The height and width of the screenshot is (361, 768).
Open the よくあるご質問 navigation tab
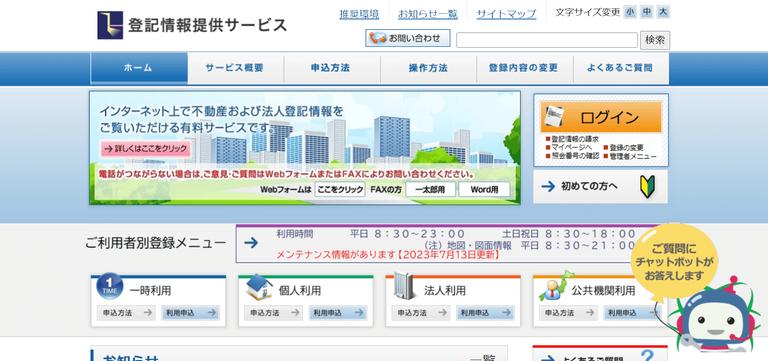[x=621, y=68]
